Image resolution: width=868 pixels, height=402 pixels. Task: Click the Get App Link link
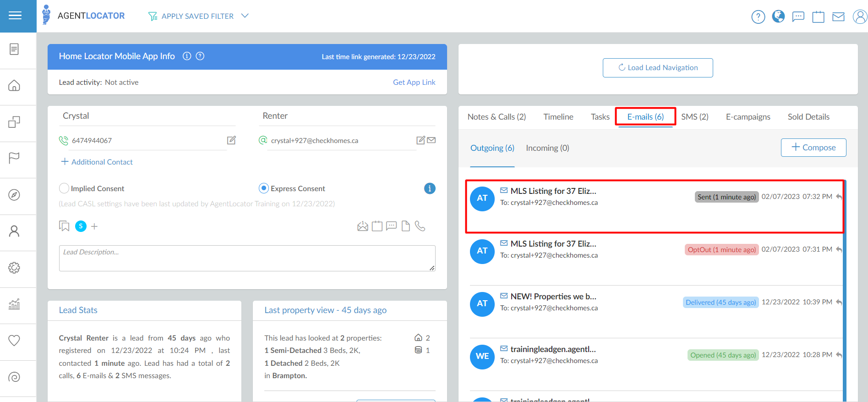pyautogui.click(x=414, y=83)
